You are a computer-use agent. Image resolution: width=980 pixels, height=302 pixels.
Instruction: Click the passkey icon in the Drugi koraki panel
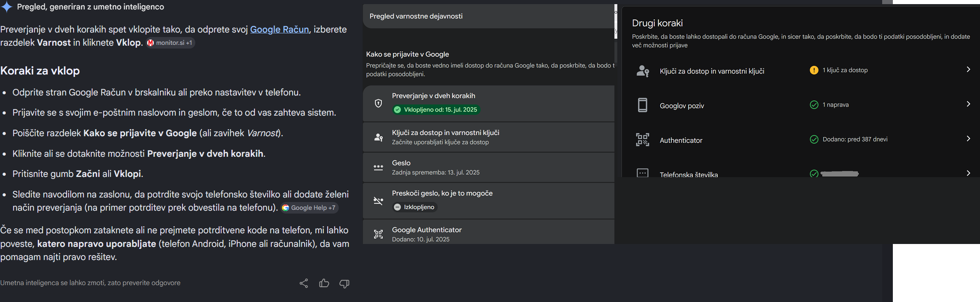coord(643,71)
